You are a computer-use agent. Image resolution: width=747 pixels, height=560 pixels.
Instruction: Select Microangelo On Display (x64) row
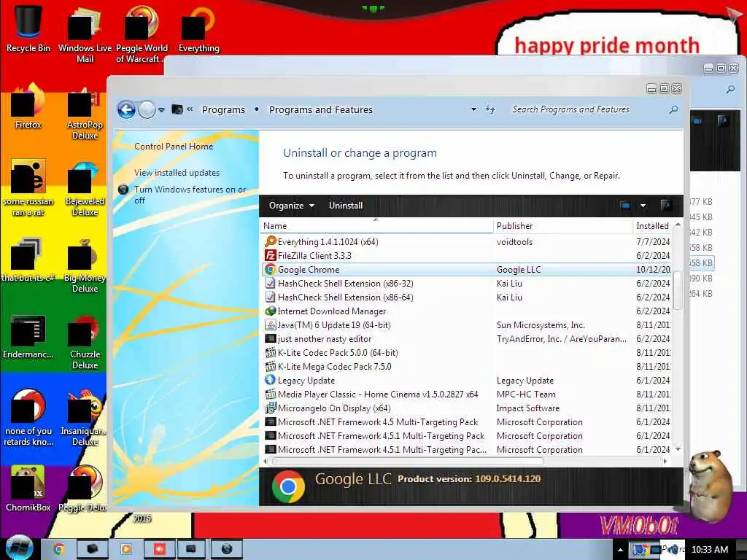pyautogui.click(x=467, y=408)
